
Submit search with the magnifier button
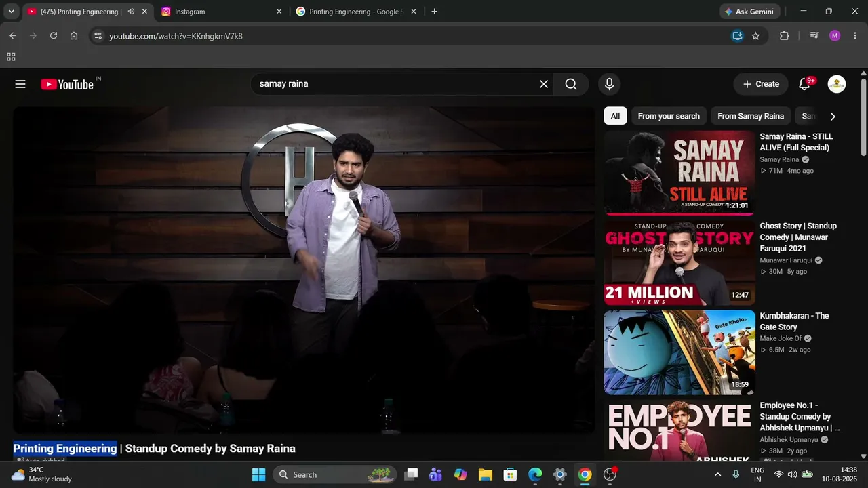571,84
